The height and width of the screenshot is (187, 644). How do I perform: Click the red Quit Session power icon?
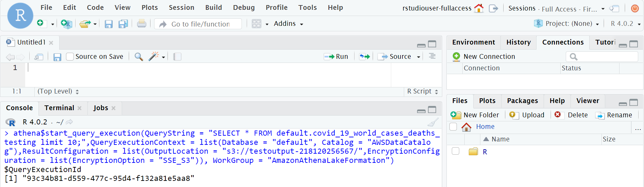tap(634, 8)
